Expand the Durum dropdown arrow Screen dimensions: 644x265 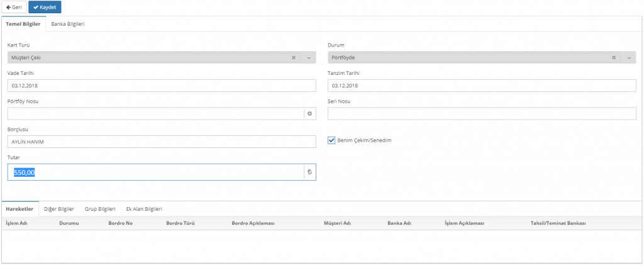629,57
